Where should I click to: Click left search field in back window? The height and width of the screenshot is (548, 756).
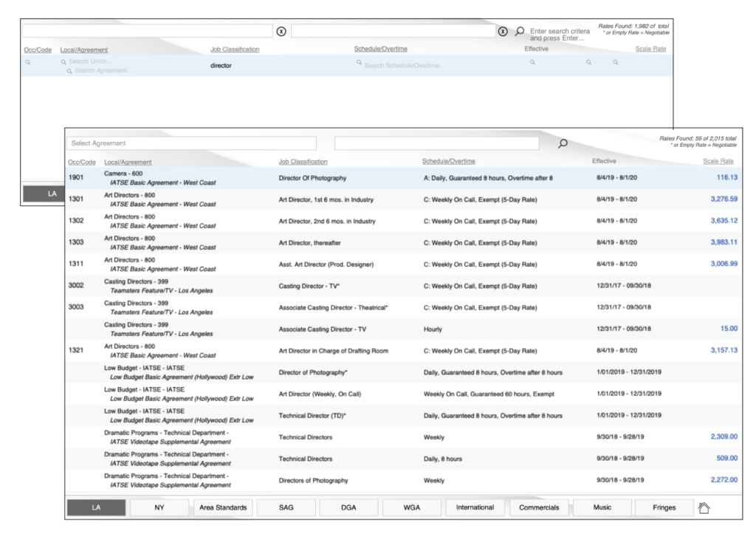[147, 31]
